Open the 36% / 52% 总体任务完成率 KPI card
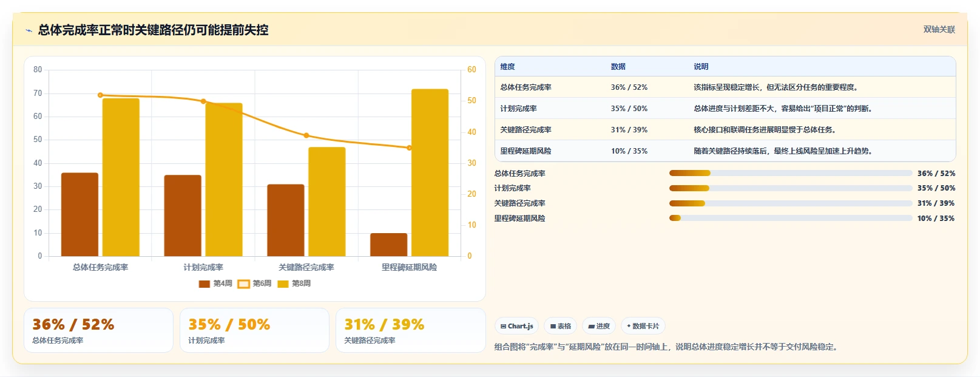The image size is (980, 377). click(x=98, y=330)
